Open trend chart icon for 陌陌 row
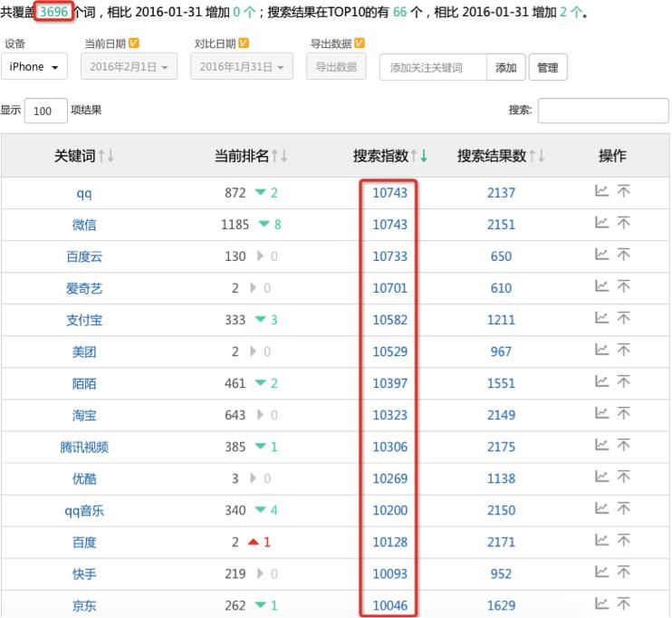This screenshot has width=672, height=618. pyautogui.click(x=601, y=381)
